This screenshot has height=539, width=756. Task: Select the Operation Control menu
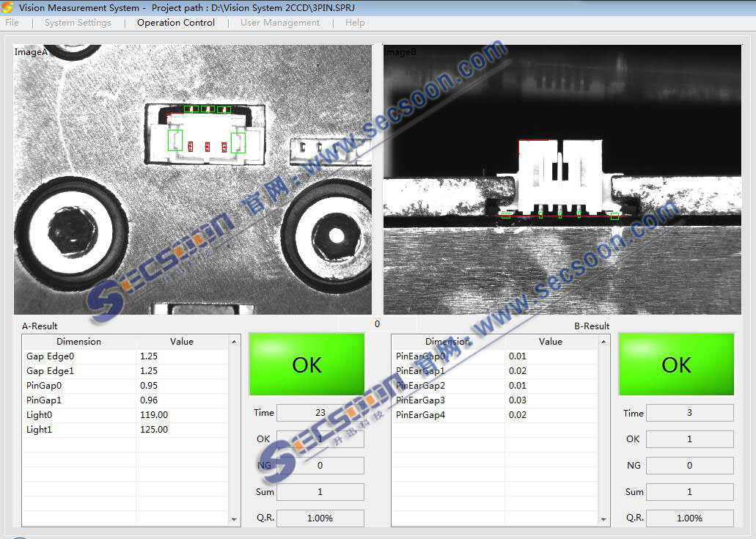(x=176, y=23)
